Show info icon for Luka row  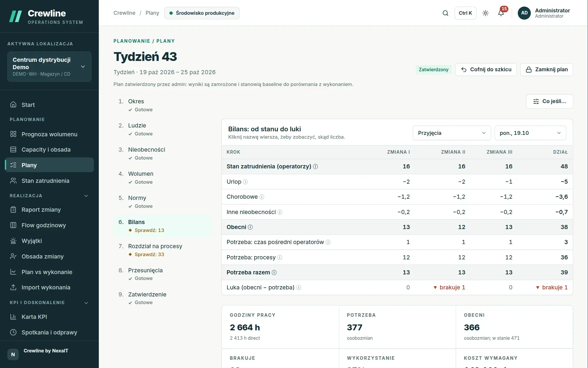(x=299, y=288)
